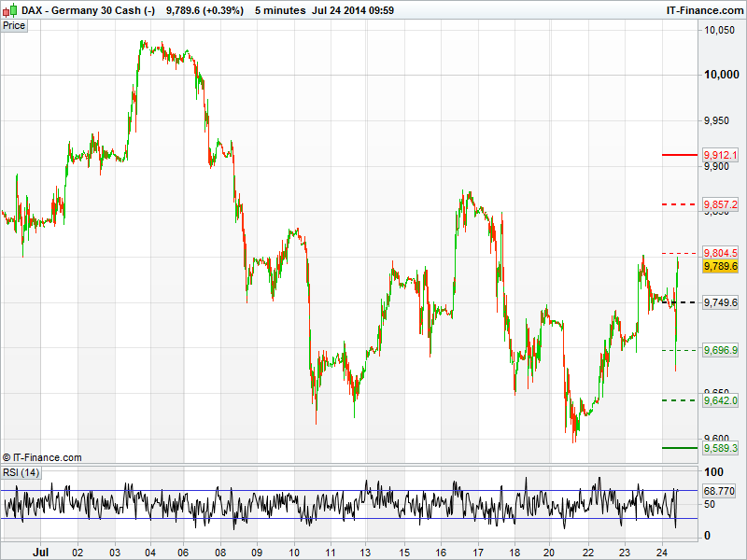Click the solid green 9,589.3 support label
Viewport: 747px width, 560px height.
pos(720,449)
